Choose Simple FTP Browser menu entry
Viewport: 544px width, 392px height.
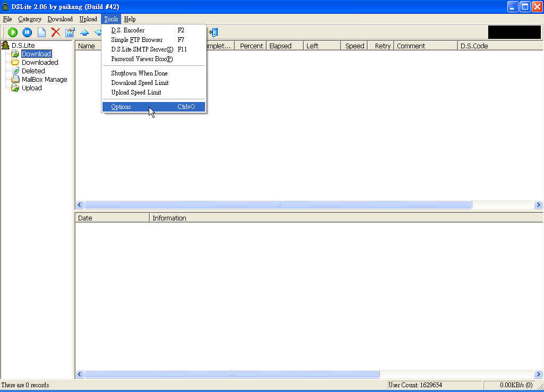point(154,39)
